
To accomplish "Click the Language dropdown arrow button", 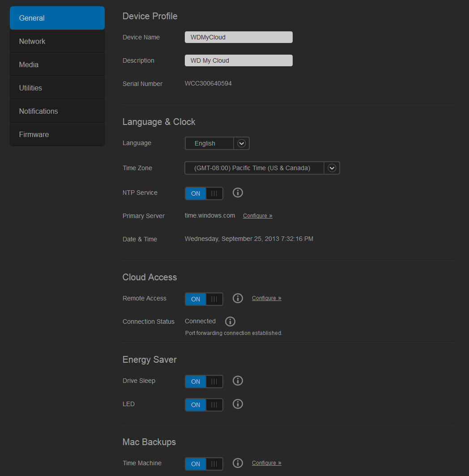I will point(242,143).
